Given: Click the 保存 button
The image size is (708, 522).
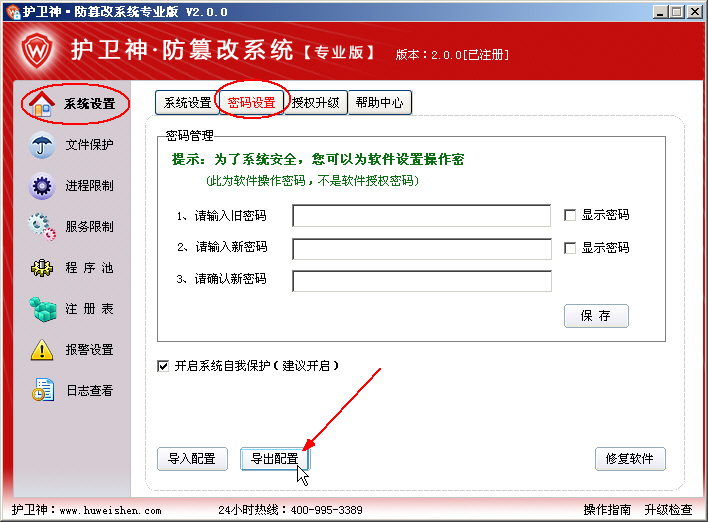Looking at the screenshot, I should tap(596, 316).
